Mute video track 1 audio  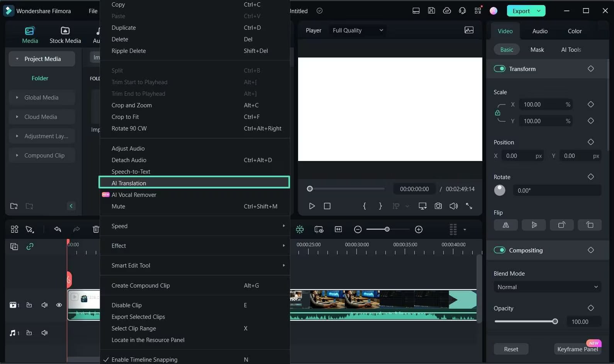45,305
